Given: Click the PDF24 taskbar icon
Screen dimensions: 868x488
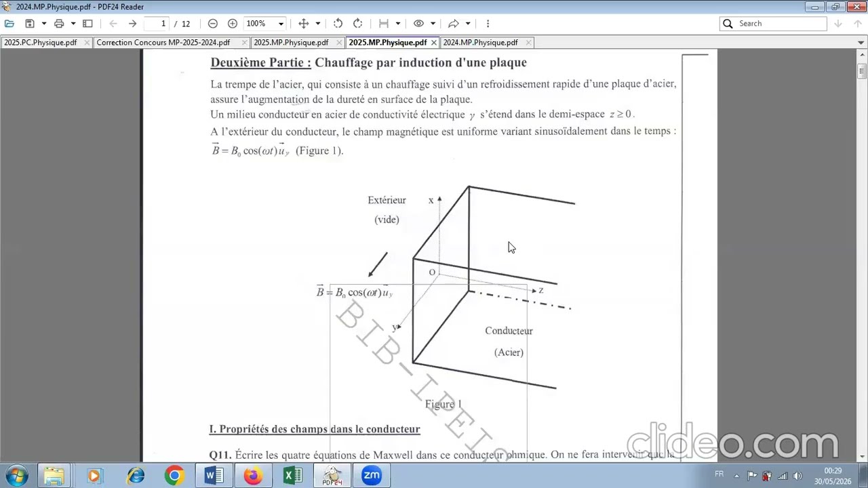Looking at the screenshot, I should [332, 476].
